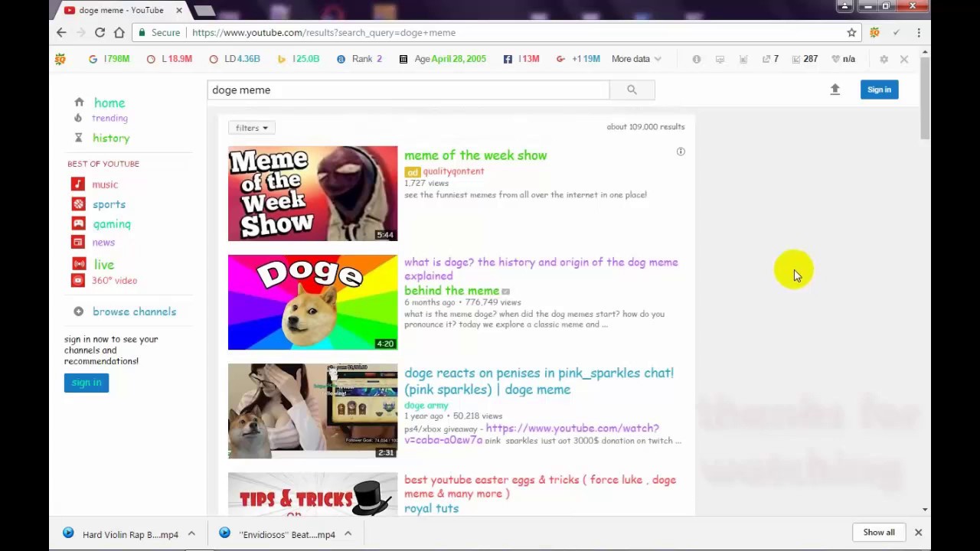Bookmark this page with the star icon
The image size is (980, 551).
(x=851, y=32)
